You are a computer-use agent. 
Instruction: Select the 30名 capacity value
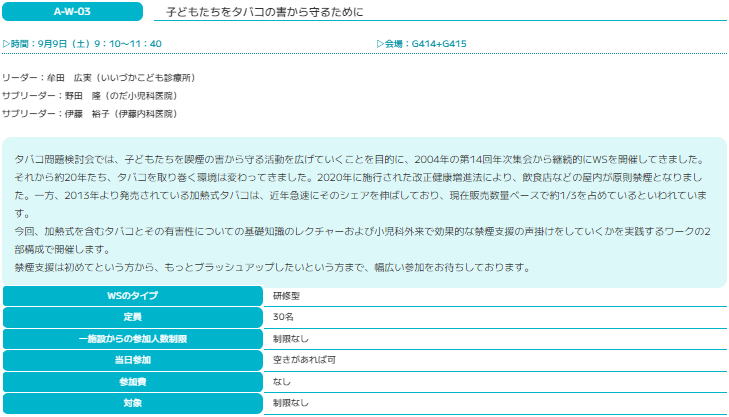[284, 317]
